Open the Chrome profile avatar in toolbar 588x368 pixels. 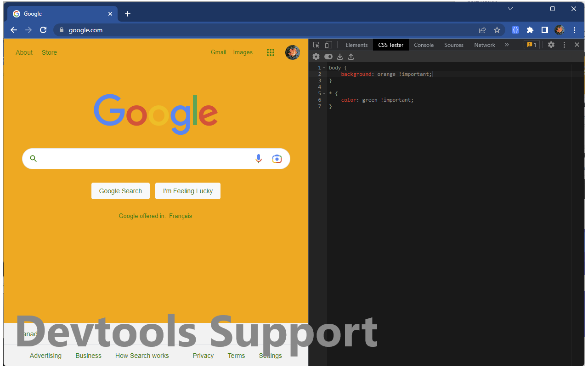click(560, 30)
